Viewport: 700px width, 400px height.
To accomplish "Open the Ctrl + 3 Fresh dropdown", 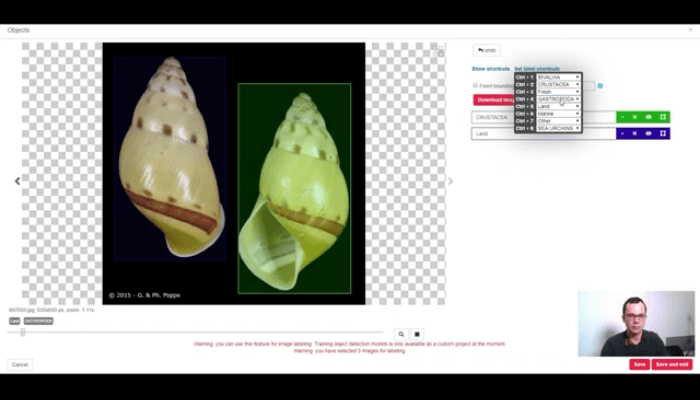I will coord(558,92).
